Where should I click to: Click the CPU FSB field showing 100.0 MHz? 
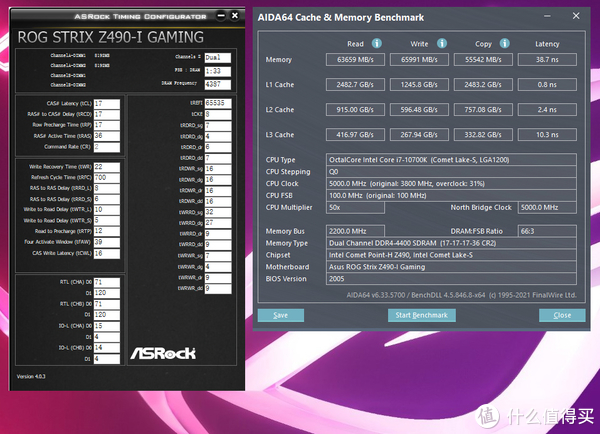[451, 195]
